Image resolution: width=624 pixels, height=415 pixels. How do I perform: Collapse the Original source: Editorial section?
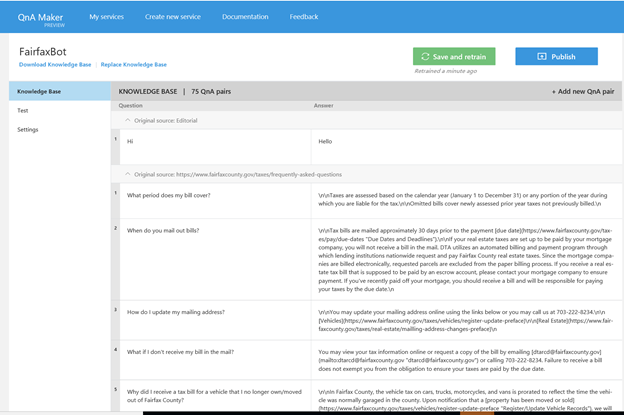[x=128, y=120]
